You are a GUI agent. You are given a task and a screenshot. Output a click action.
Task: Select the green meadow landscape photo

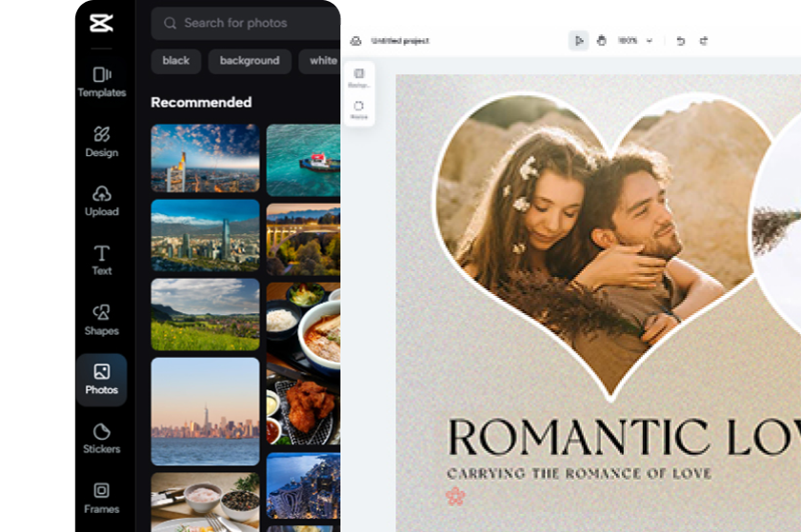tap(206, 314)
